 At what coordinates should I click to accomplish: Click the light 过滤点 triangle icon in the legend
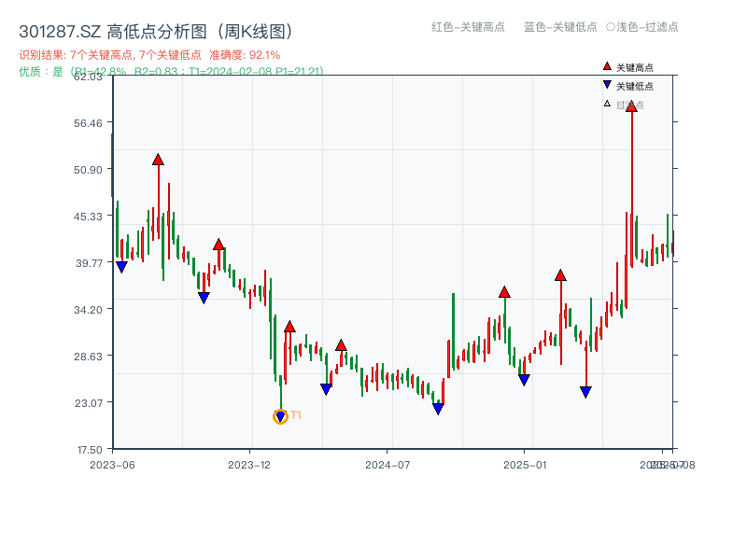606,104
